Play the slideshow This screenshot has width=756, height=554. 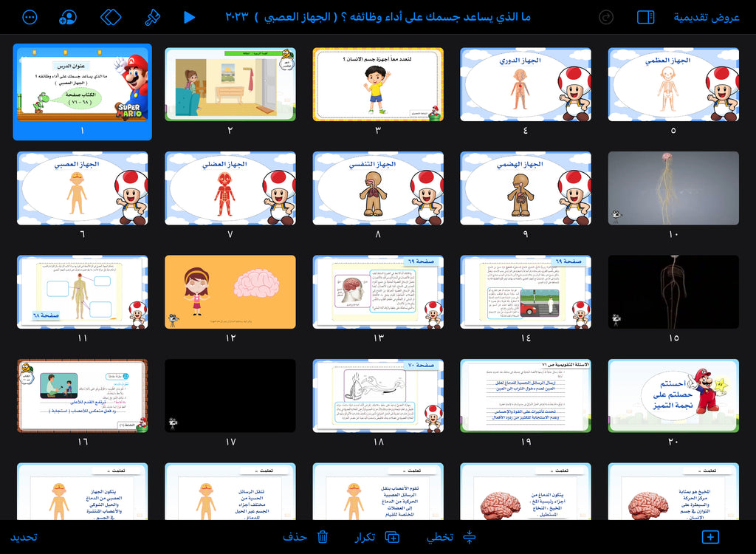pos(190,18)
